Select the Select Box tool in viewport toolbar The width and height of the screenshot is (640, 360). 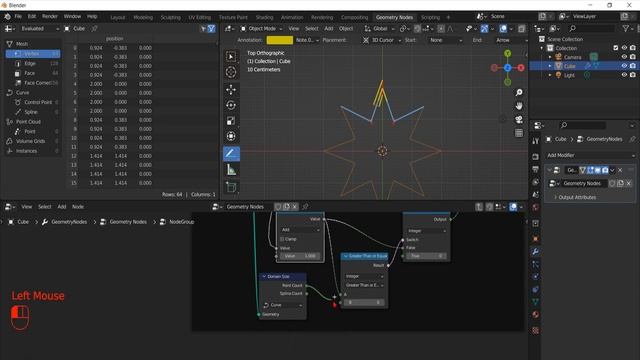[231, 56]
